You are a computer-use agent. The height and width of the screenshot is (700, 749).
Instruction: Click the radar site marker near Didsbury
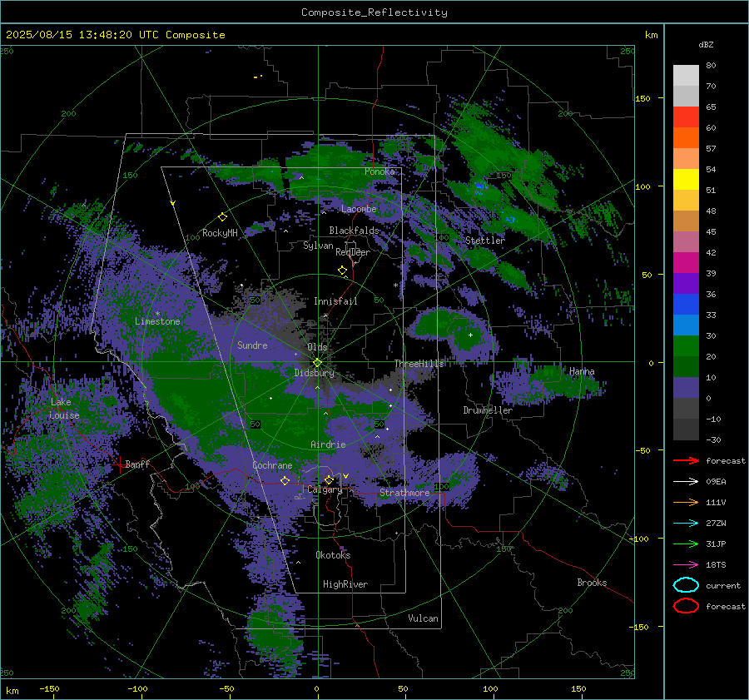(x=317, y=363)
